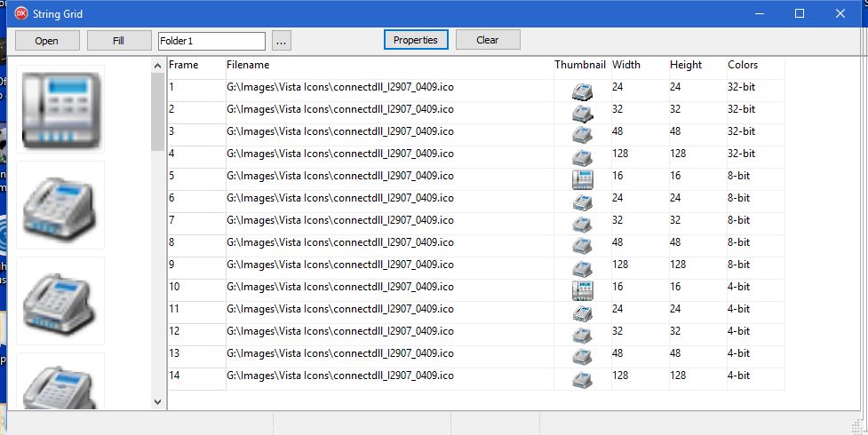Click the Filename column header
This screenshot has height=435, width=868.
[x=390, y=67]
